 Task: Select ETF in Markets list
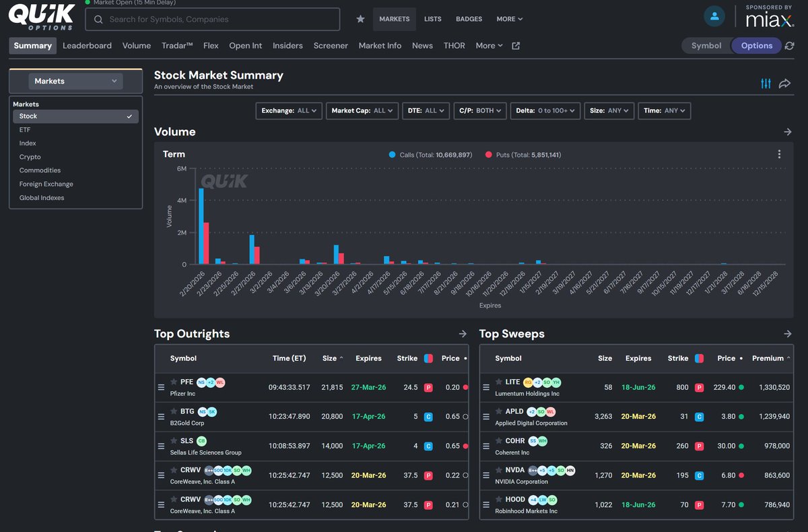(x=75, y=130)
